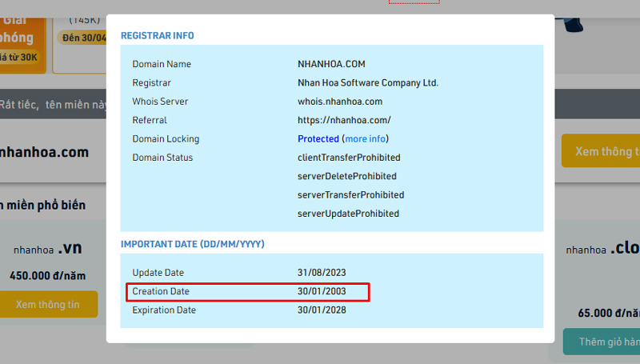The height and width of the screenshot is (364, 640).
Task: Click the Domain Name label
Action: pos(162,64)
